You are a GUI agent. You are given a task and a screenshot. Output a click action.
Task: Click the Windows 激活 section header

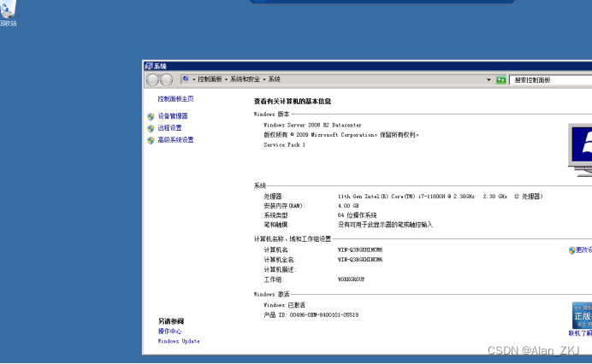pyautogui.click(x=271, y=294)
